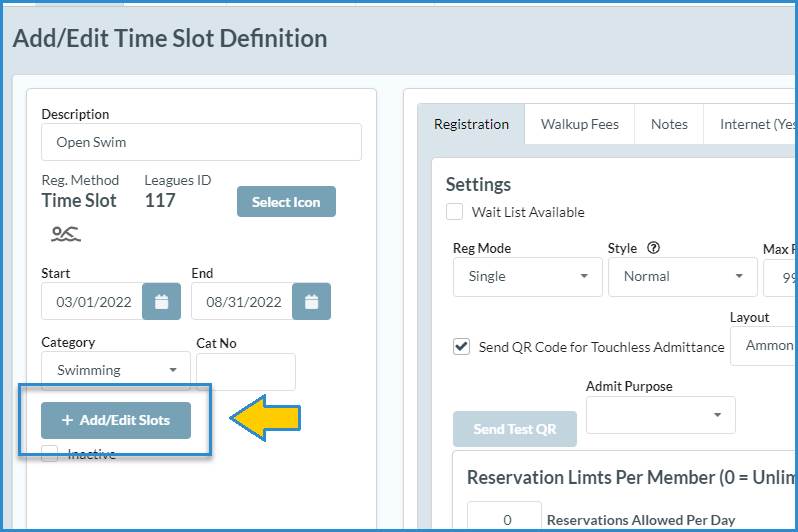Click the Description field containing Open Swim
The width and height of the screenshot is (798, 532).
tap(201, 142)
